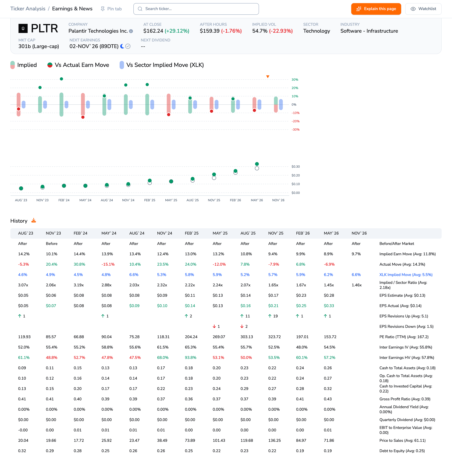Click the 93.8% inter earnings HV value

(x=190, y=357)
